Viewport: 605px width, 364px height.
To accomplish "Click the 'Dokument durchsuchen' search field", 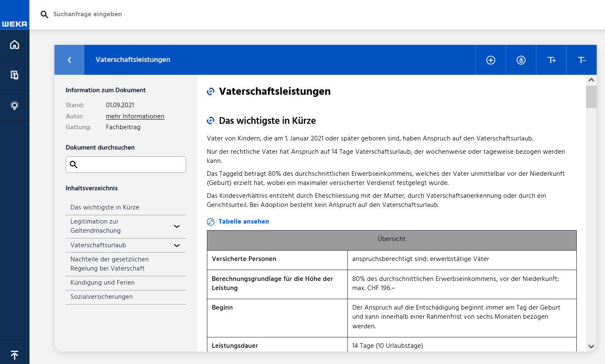I will pyautogui.click(x=131, y=165).
